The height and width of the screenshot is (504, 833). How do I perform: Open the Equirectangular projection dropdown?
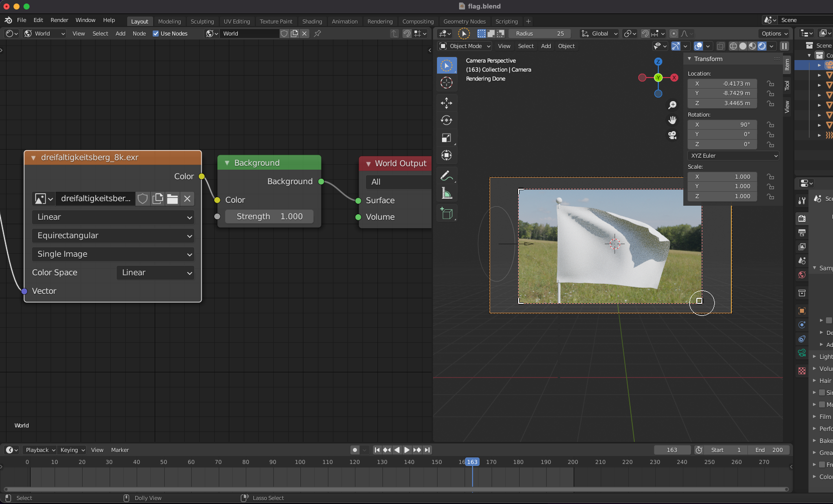[x=113, y=236]
